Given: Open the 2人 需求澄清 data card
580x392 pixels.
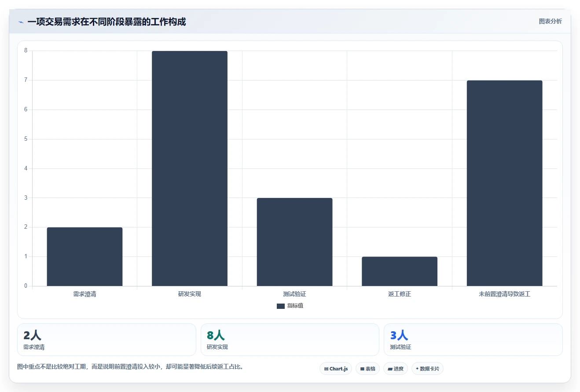Looking at the screenshot, I should click(x=106, y=340).
